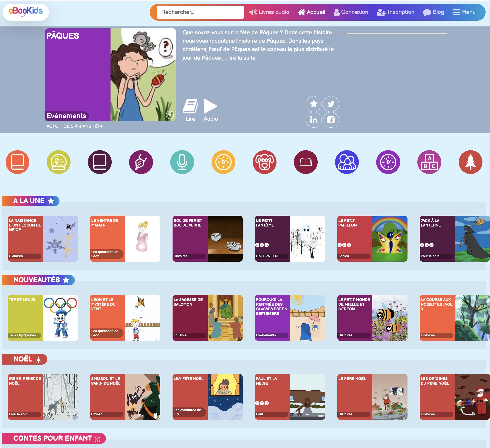Click the Inscription sign-up link
The width and height of the screenshot is (490, 448).
pos(396,12)
